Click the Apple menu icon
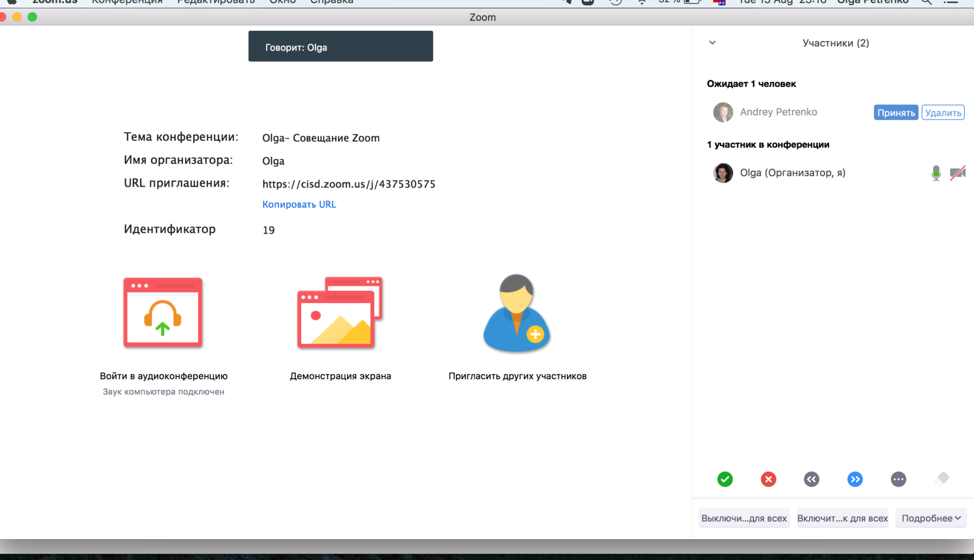974x560 pixels. click(12, 2)
